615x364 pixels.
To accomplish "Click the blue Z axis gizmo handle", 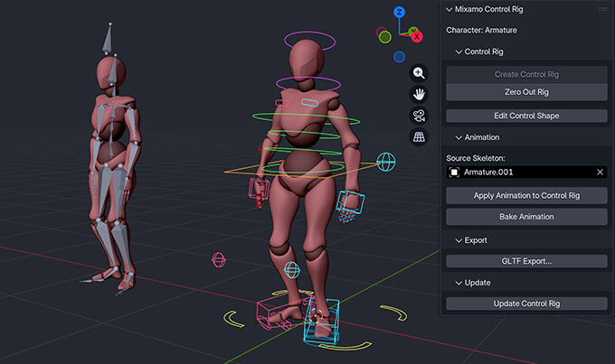I will (400, 13).
